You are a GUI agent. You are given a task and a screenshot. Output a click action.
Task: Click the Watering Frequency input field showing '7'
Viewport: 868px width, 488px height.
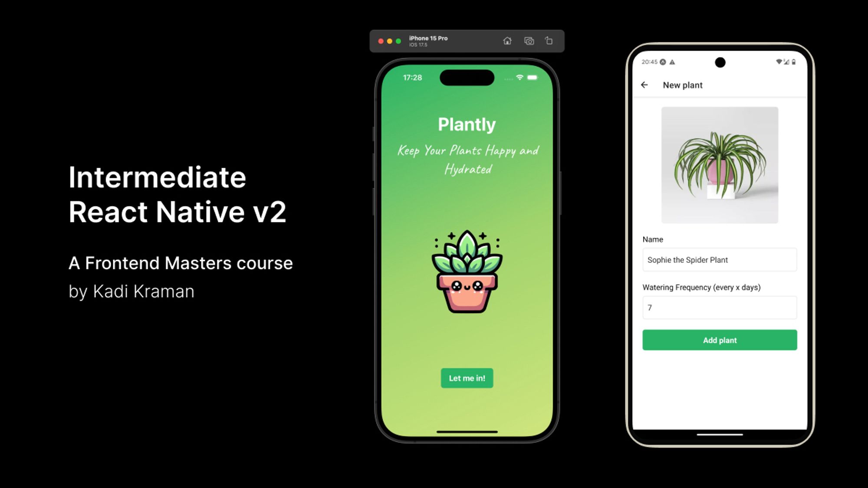click(720, 308)
